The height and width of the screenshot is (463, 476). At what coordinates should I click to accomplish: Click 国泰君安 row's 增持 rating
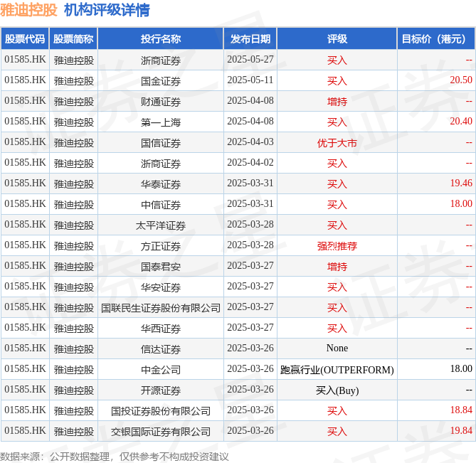337,267
